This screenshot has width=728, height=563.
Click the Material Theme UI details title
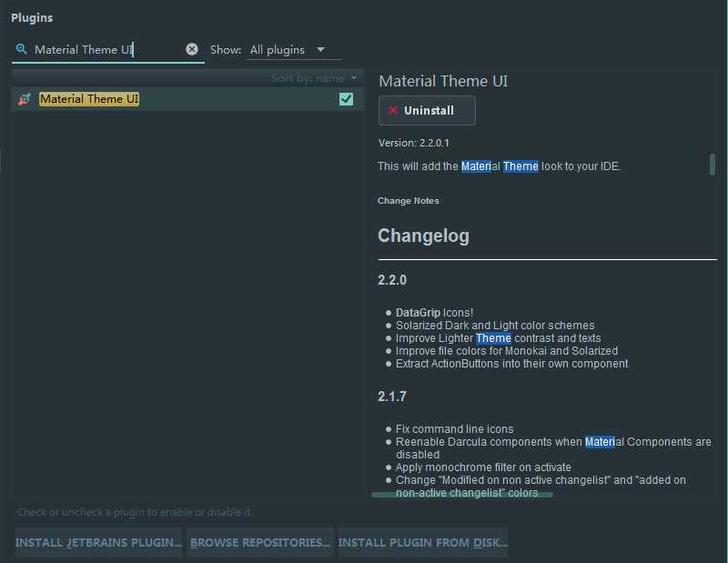click(x=443, y=81)
